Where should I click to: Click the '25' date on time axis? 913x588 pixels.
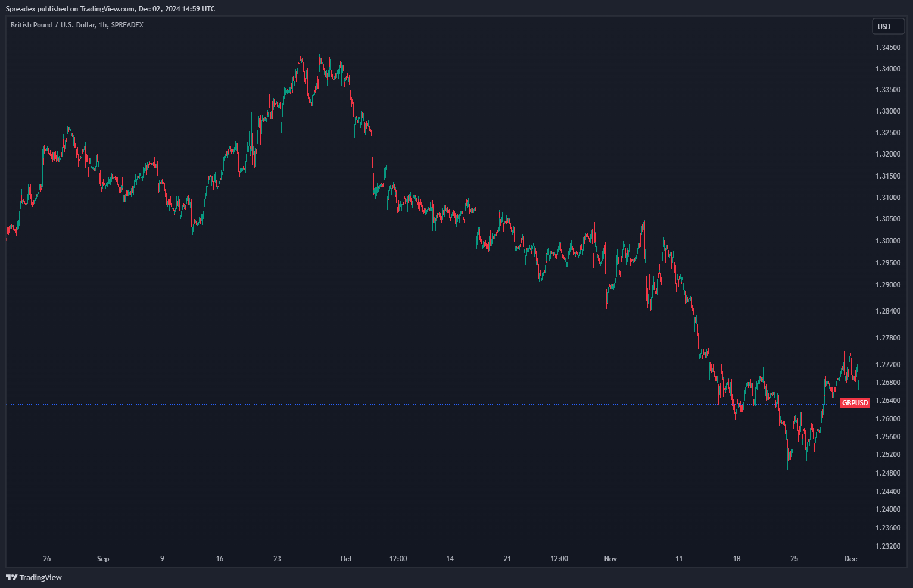pyautogui.click(x=794, y=559)
